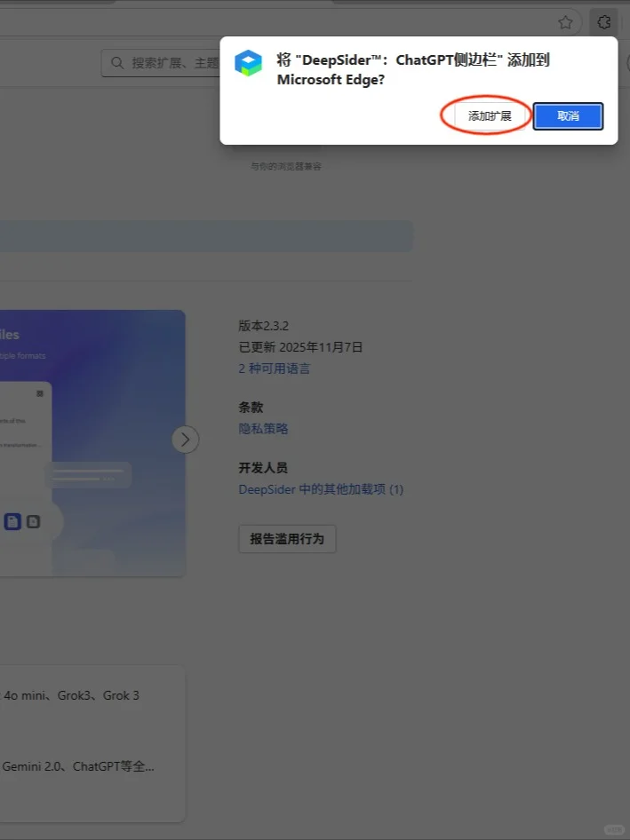Screen dimensions: 630x840
Task: Open the 2 种可用语言 link
Action: pyautogui.click(x=274, y=368)
